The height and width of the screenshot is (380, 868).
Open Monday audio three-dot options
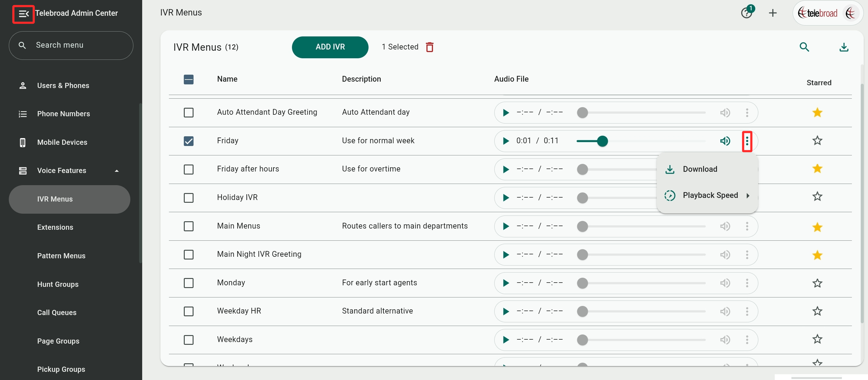pyautogui.click(x=747, y=283)
